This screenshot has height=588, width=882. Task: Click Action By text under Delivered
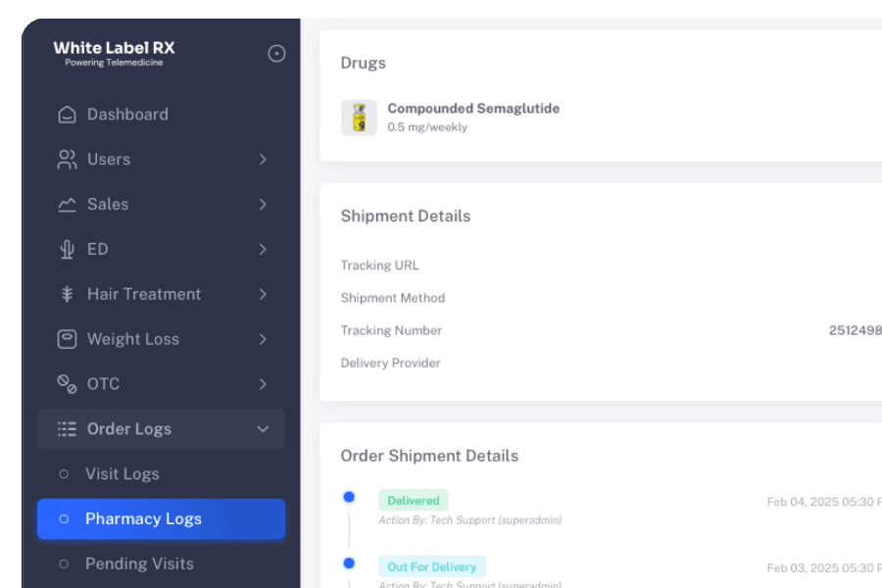pos(469,520)
